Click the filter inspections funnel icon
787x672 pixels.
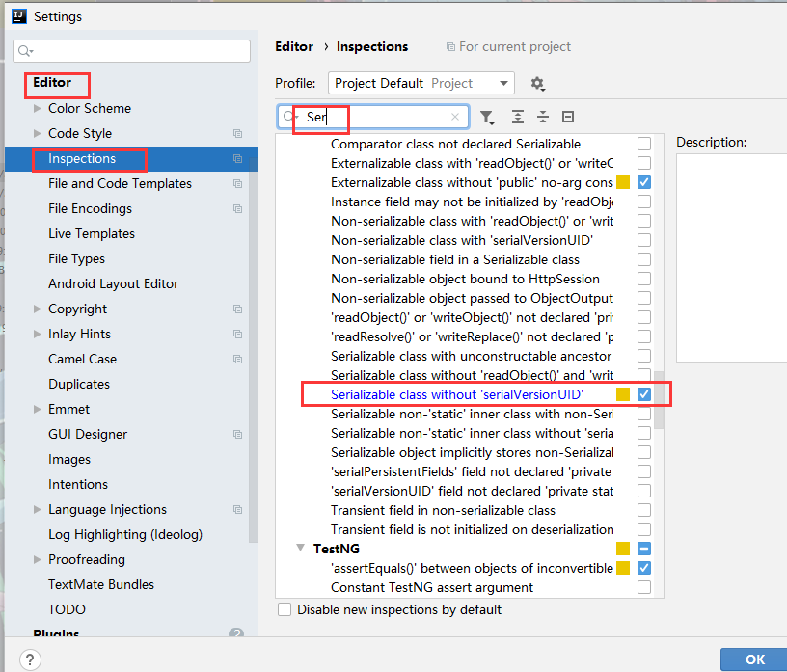click(486, 117)
